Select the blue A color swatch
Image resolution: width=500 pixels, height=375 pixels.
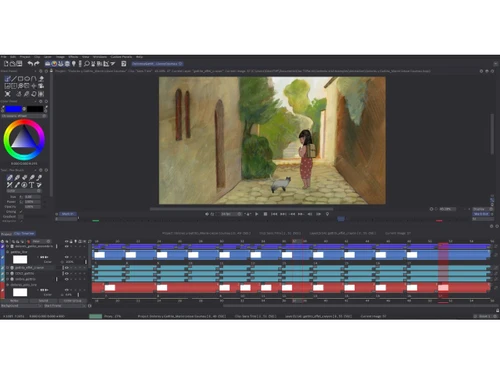click(14, 109)
